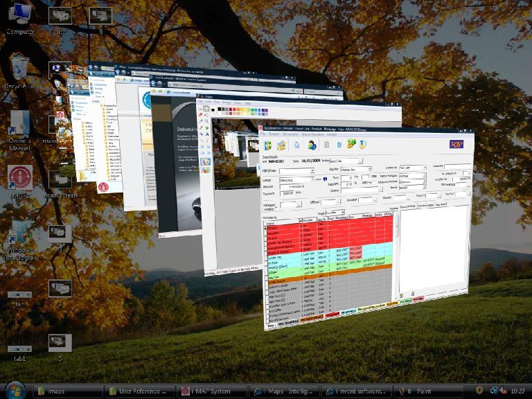Open the Recycle Bin desktop icon

point(20,72)
